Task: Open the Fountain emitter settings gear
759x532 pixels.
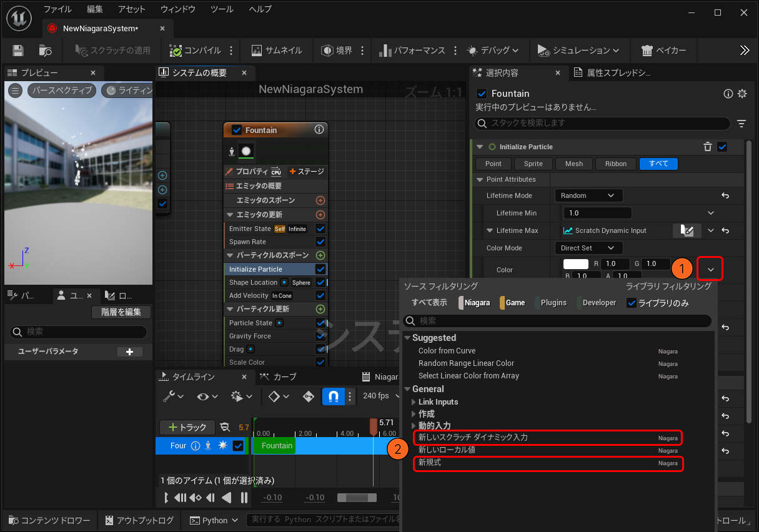Action: tap(742, 94)
